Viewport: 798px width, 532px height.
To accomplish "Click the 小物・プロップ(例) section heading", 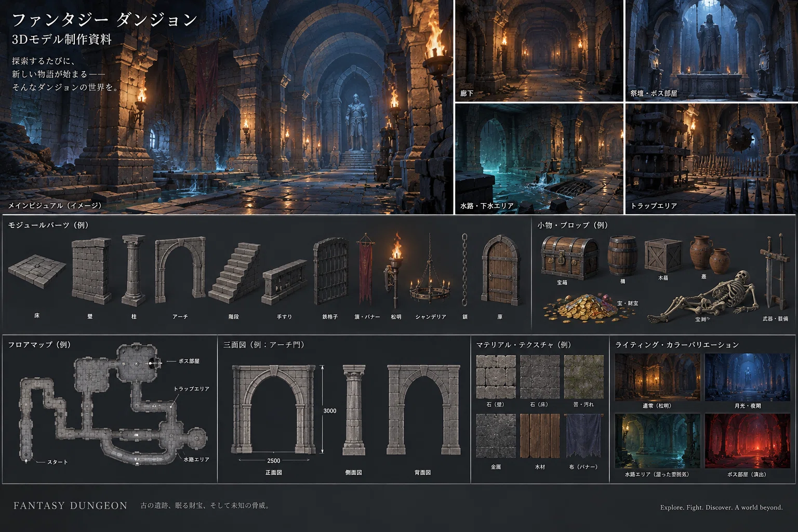I will pyautogui.click(x=573, y=225).
